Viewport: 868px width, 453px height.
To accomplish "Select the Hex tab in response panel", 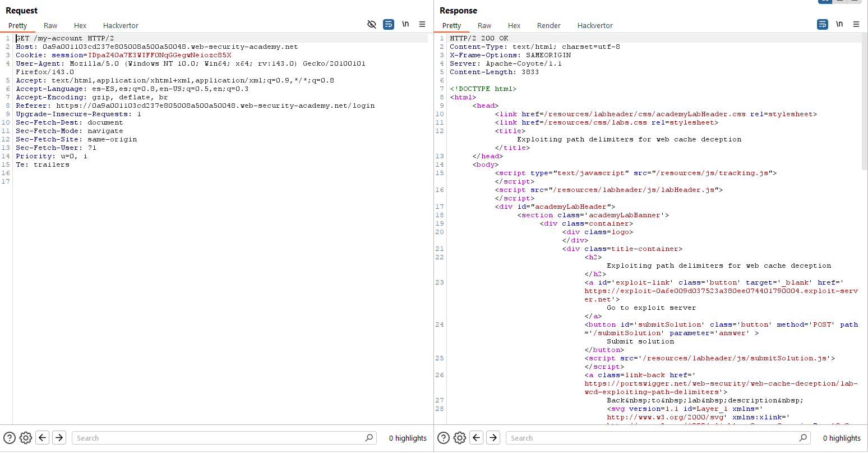I will pyautogui.click(x=514, y=25).
